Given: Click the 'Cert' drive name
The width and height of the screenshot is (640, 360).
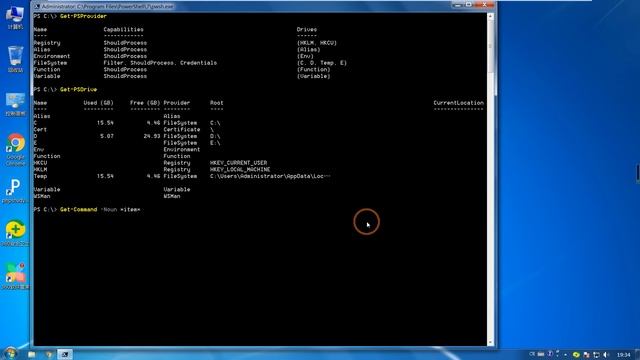Looking at the screenshot, I should (x=40, y=129).
